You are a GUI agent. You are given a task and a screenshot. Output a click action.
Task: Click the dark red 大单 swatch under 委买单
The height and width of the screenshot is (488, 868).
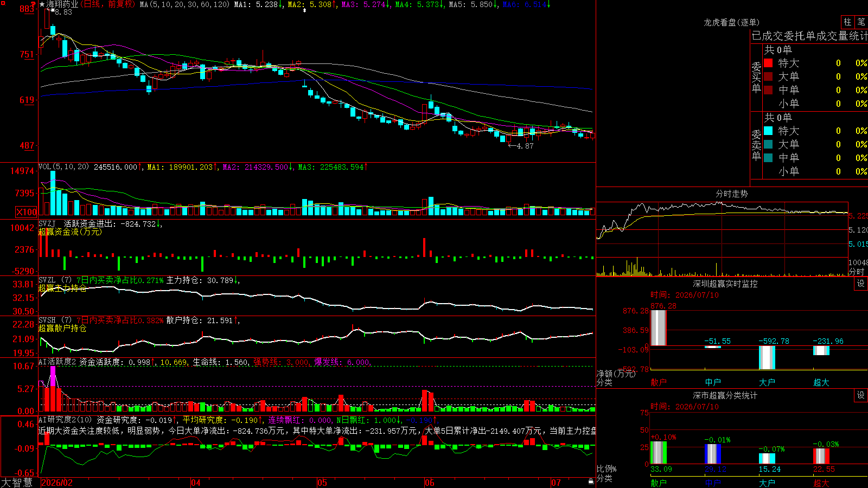click(x=768, y=76)
